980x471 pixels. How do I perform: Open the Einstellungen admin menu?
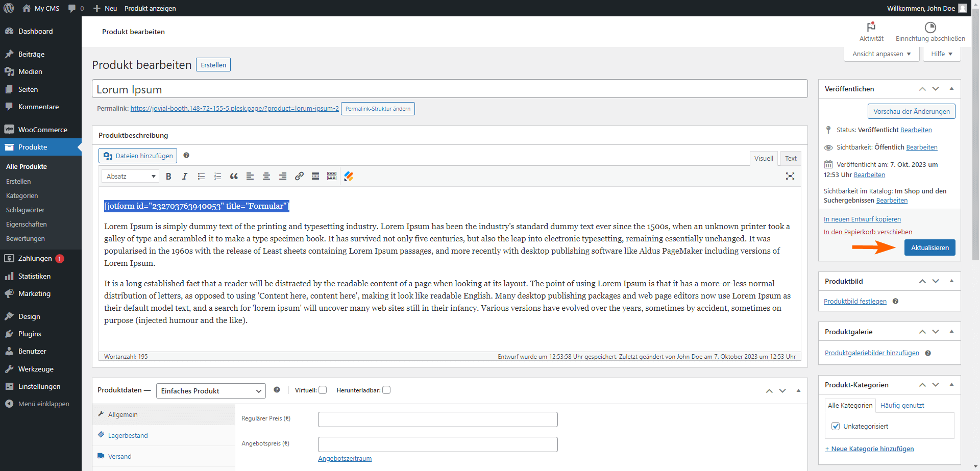pyautogui.click(x=39, y=386)
